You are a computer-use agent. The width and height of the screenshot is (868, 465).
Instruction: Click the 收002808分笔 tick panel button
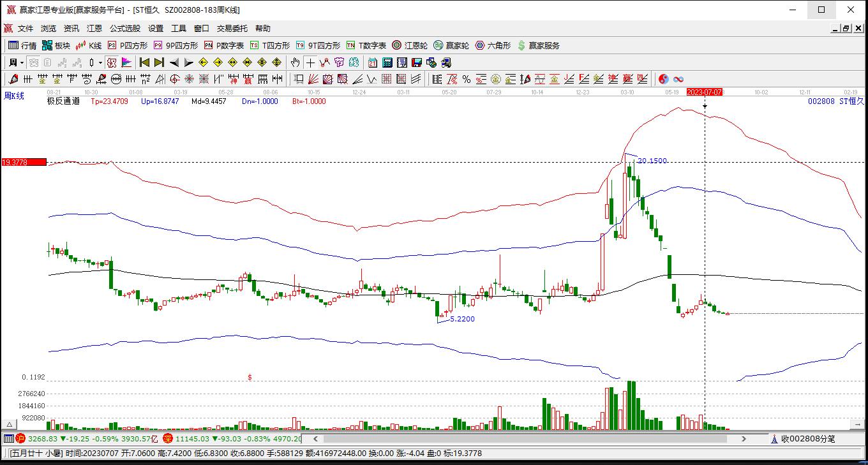point(803,439)
